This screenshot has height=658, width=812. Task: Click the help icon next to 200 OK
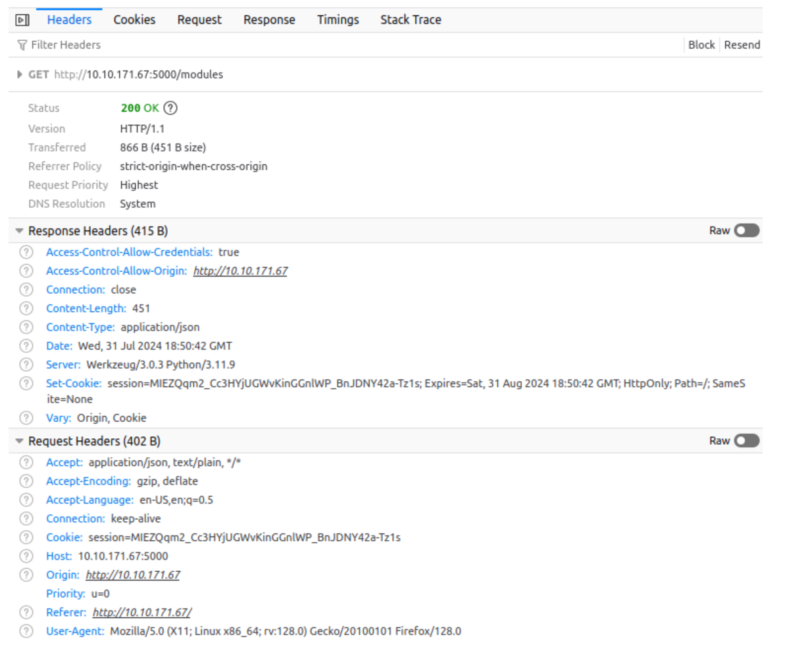click(170, 108)
